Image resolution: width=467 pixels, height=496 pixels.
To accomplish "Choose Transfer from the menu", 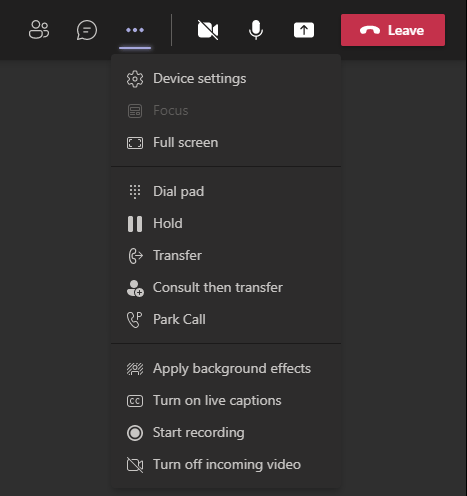I will pyautogui.click(x=226, y=255).
